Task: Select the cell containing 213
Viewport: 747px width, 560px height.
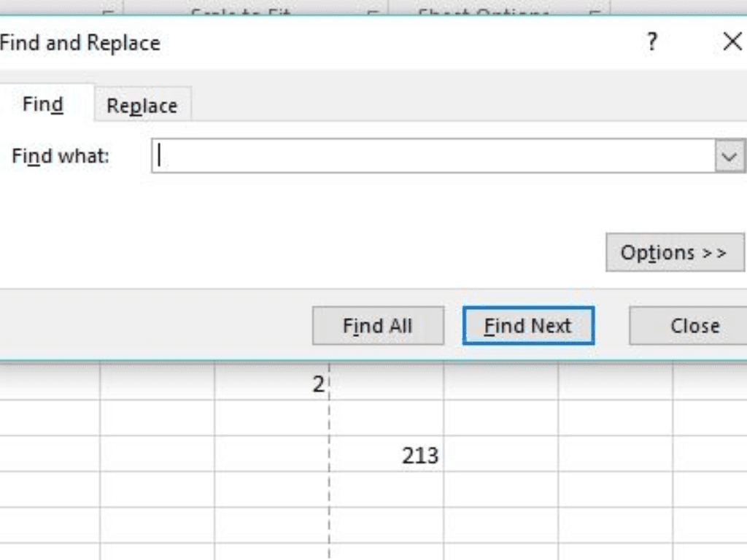Action: click(x=386, y=455)
